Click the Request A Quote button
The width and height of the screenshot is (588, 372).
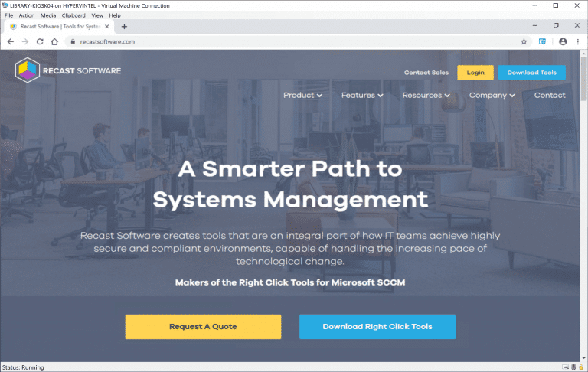[203, 326]
